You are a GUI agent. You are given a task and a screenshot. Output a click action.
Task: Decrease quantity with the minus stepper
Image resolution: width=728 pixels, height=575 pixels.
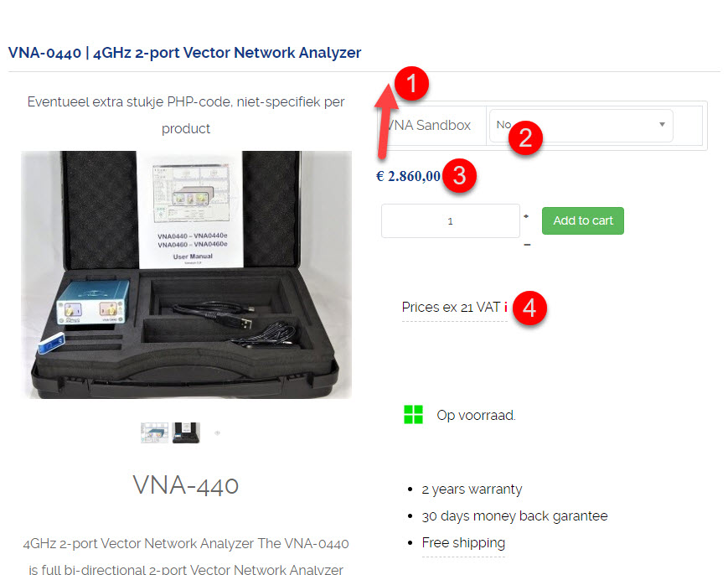tap(527, 245)
